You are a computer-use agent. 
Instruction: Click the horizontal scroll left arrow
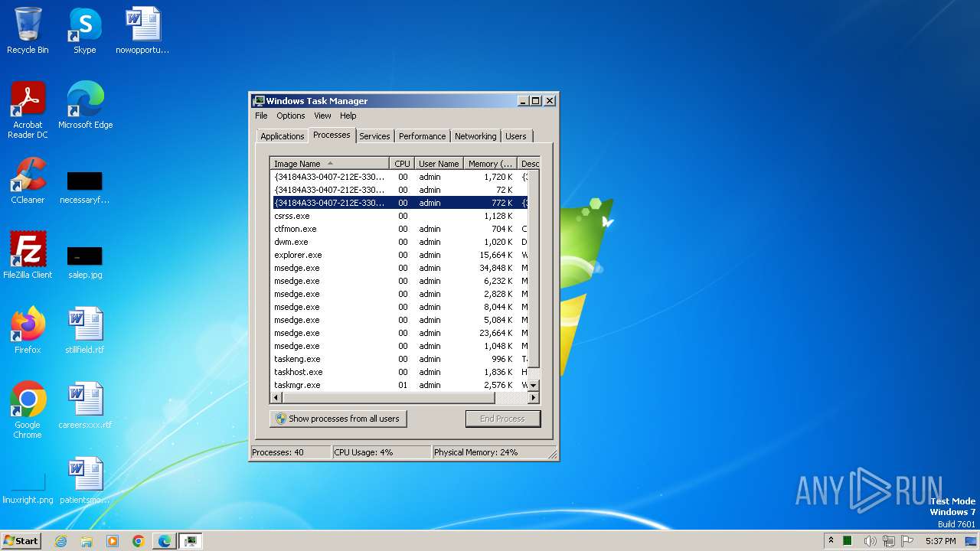(276, 398)
